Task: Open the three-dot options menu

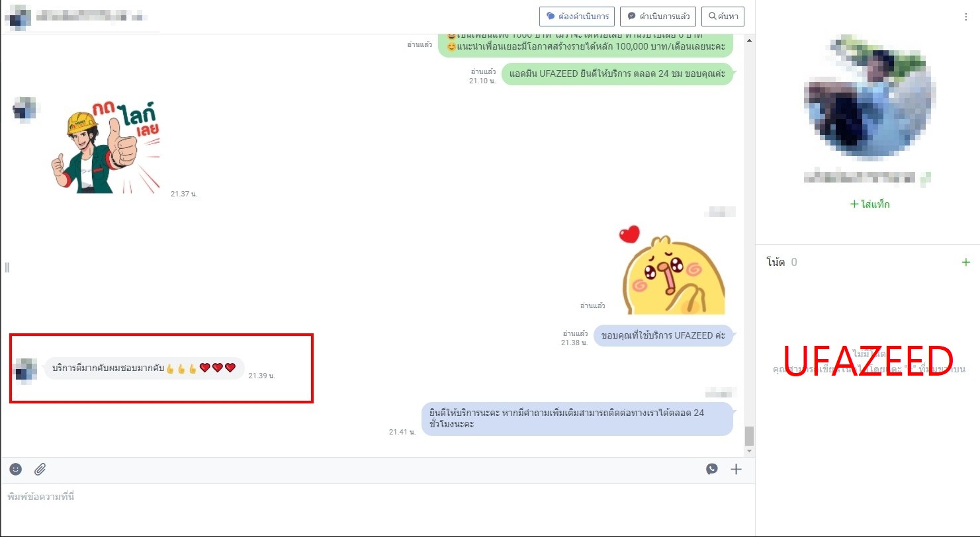Action: (x=965, y=18)
